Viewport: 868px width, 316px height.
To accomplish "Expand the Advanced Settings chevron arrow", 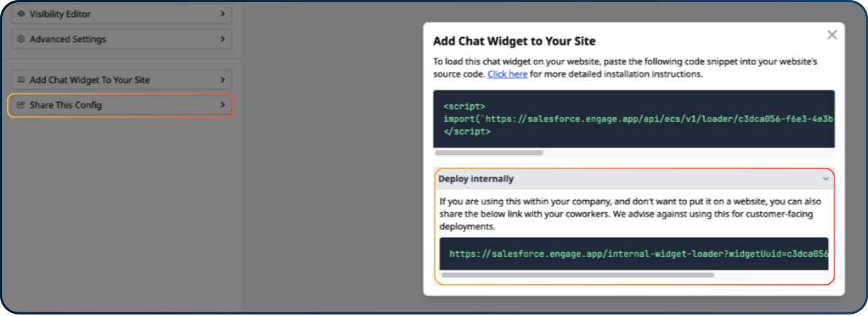I will point(222,39).
